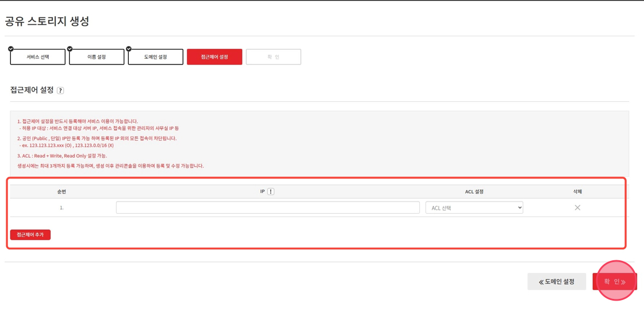This screenshot has height=315, width=644.
Task: Select the greyed 확인 step tab
Action: (274, 57)
